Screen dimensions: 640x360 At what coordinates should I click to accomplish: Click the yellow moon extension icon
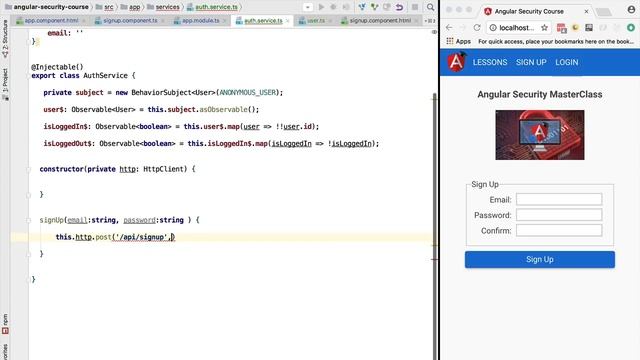[575, 28]
